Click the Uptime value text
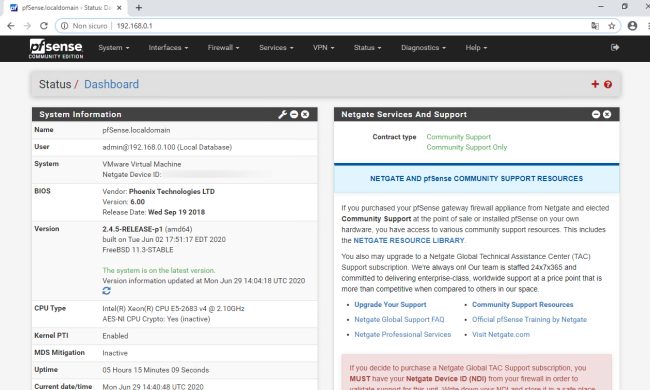Viewport: 650px width, 390px height. pyautogui.click(x=155, y=370)
